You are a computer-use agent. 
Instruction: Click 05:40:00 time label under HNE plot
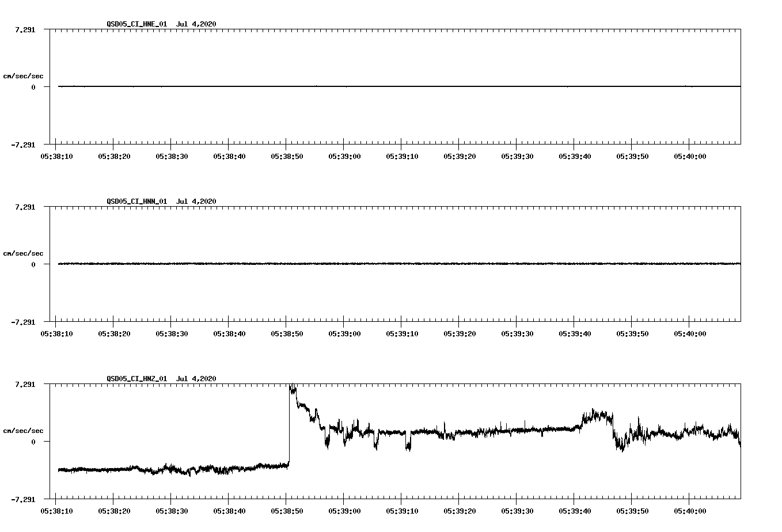pos(690,156)
